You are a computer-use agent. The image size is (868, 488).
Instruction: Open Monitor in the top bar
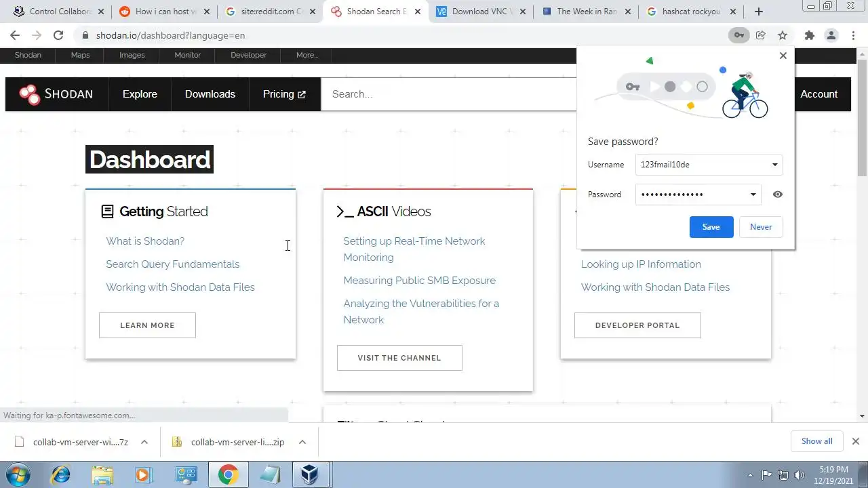187,55
